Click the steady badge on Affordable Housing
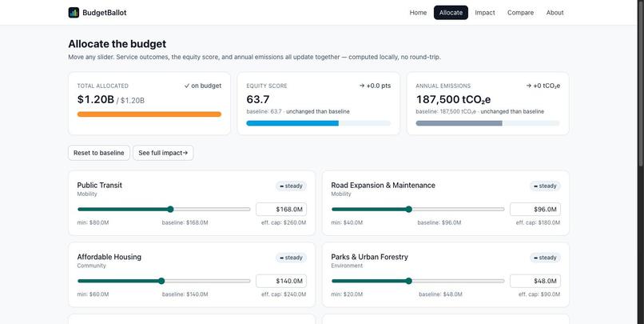This screenshot has width=644, height=324. (291, 258)
